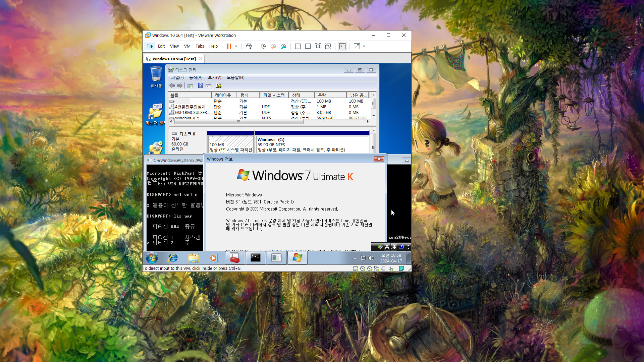644x362 pixels.
Task: Click the forward arrow in Disk Management toolbar
Action: pos(180,86)
